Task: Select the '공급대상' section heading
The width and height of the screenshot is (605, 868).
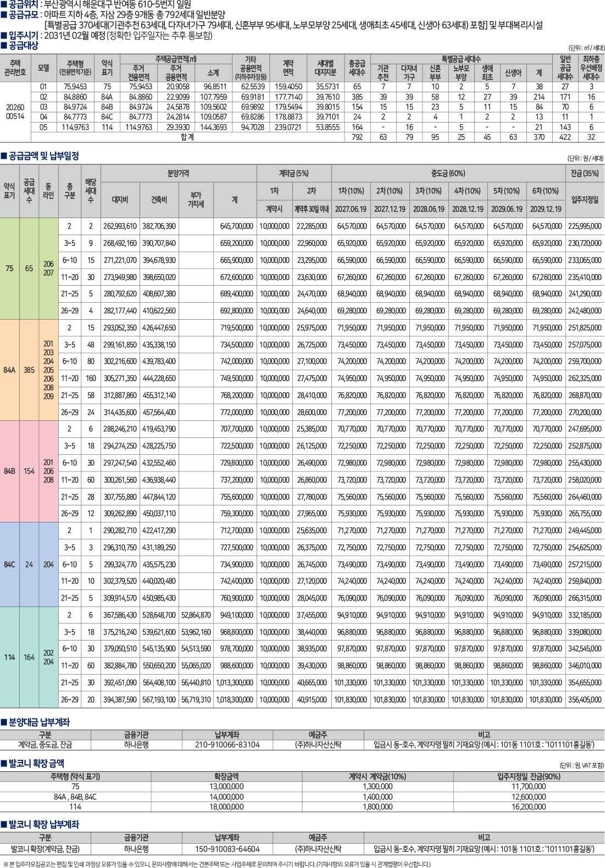Action: [24, 46]
